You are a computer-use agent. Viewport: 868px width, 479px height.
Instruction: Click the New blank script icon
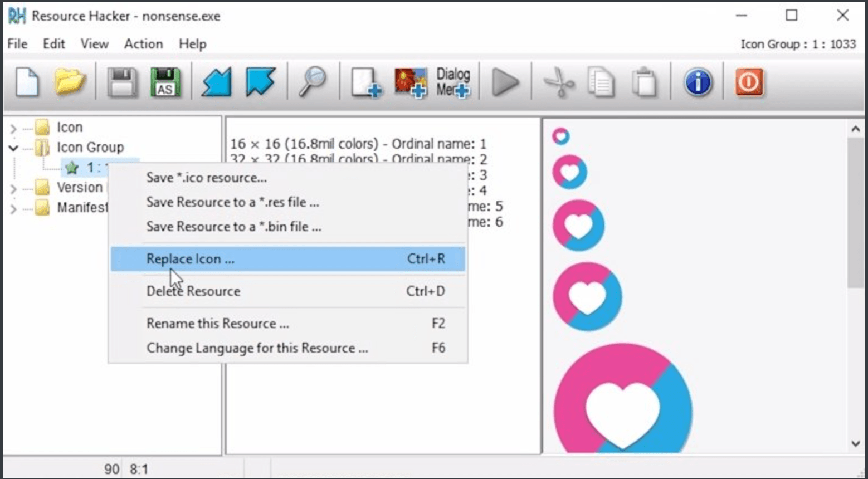(x=27, y=82)
